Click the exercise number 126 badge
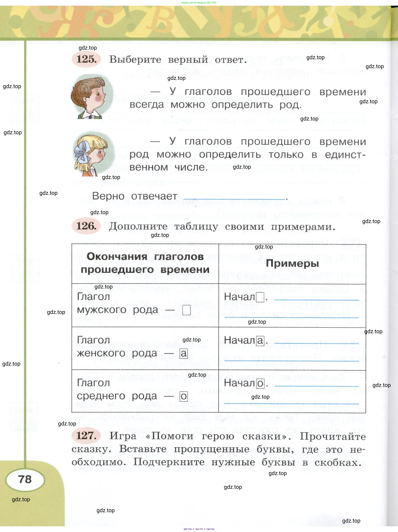The image size is (398, 532). pyautogui.click(x=86, y=226)
